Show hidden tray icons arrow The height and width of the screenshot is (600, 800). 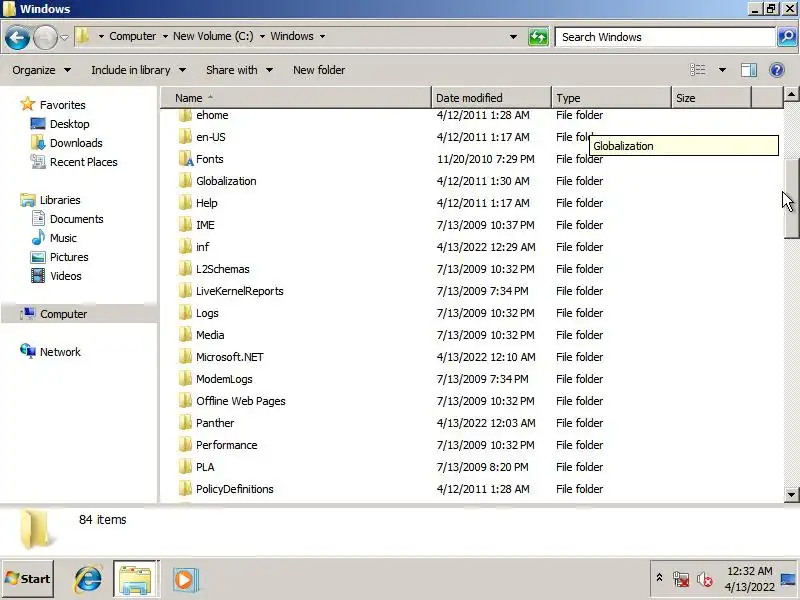[659, 578]
